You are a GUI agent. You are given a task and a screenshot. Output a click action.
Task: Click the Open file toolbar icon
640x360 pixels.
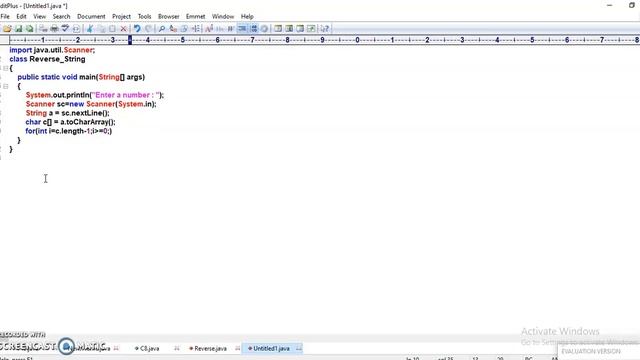7,29
